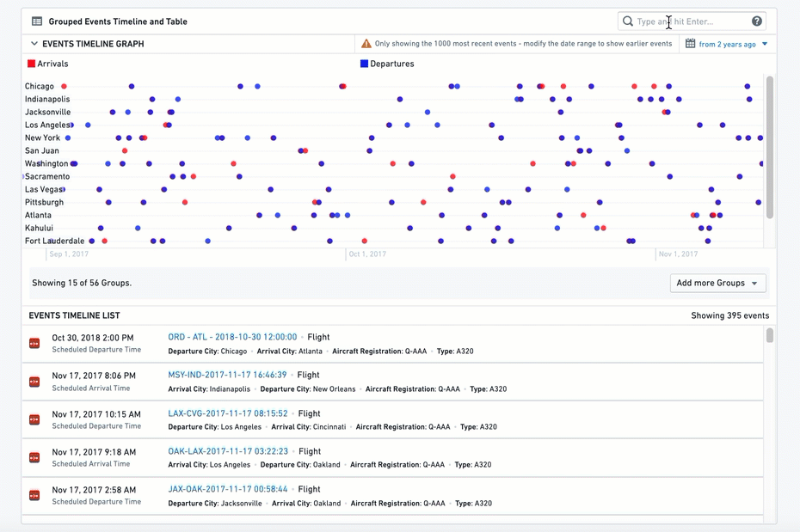The height and width of the screenshot is (532, 800).
Task: Select the Jacksonville group row label
Action: coord(48,112)
